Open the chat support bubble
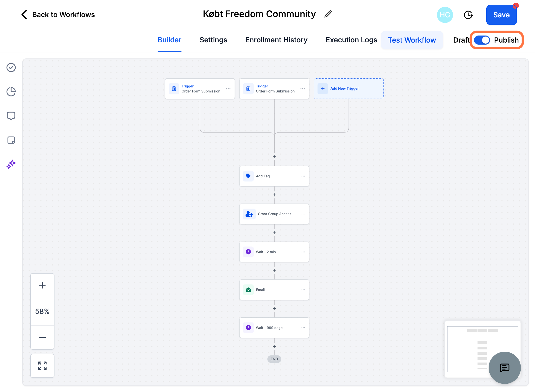The image size is (535, 392). [x=505, y=368]
